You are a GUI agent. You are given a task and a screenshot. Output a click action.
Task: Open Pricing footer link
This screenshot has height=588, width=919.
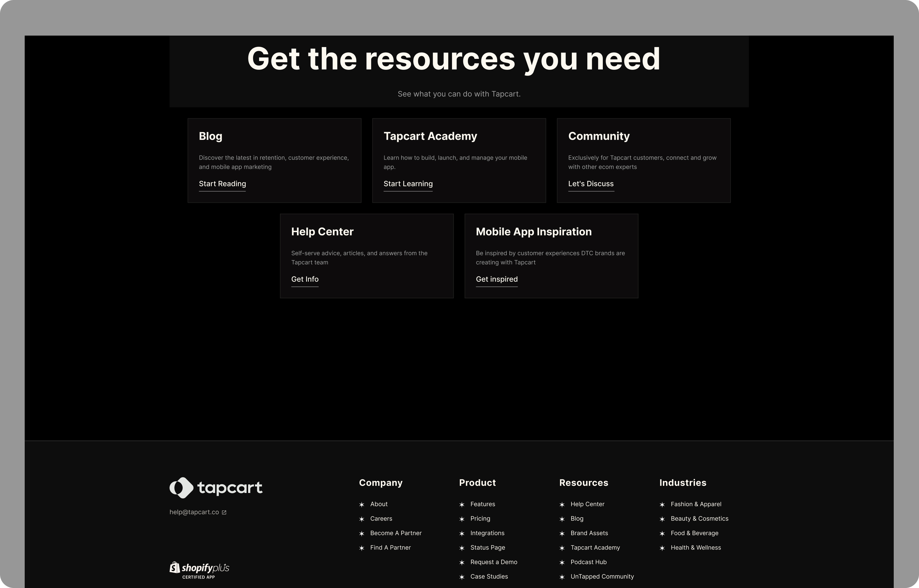[480, 519]
